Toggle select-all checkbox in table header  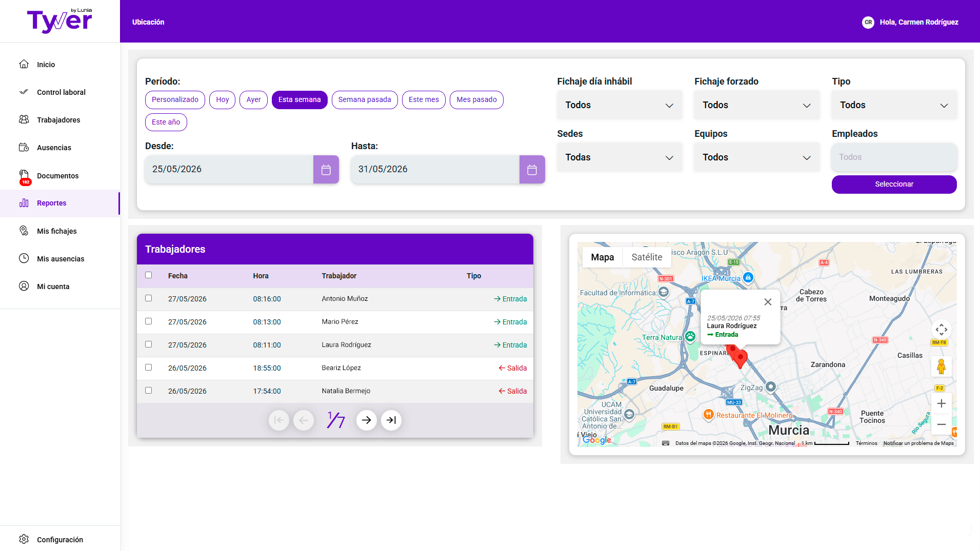pos(149,275)
